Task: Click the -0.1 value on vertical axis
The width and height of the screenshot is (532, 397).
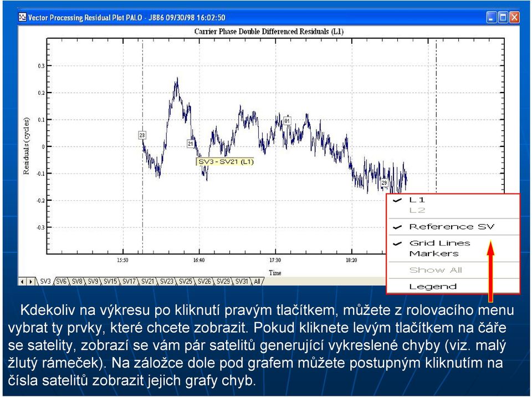Action: [40, 174]
